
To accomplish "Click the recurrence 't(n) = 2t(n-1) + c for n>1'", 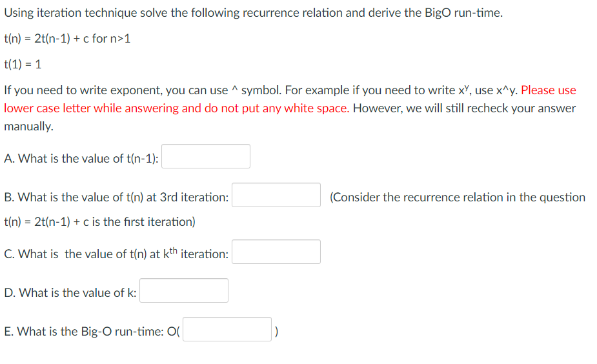I will pyautogui.click(x=67, y=39).
